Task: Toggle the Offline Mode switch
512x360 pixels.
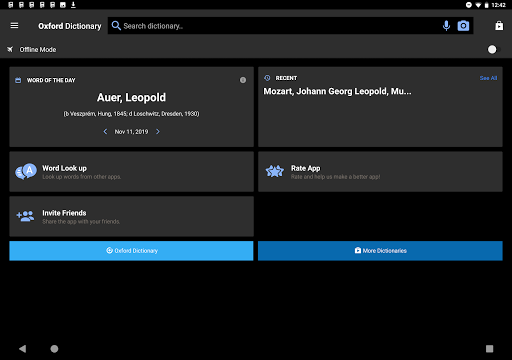Action: 494,49
